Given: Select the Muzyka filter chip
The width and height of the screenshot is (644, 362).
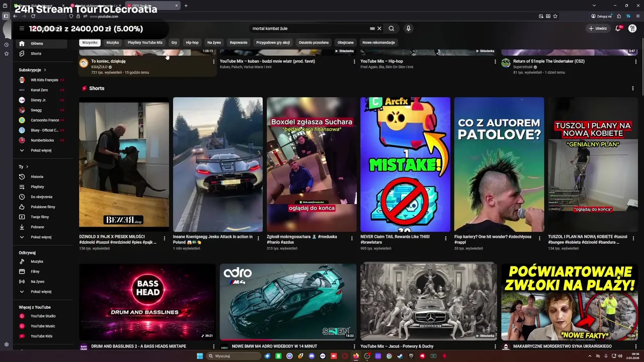Looking at the screenshot, I should pos(113,43).
